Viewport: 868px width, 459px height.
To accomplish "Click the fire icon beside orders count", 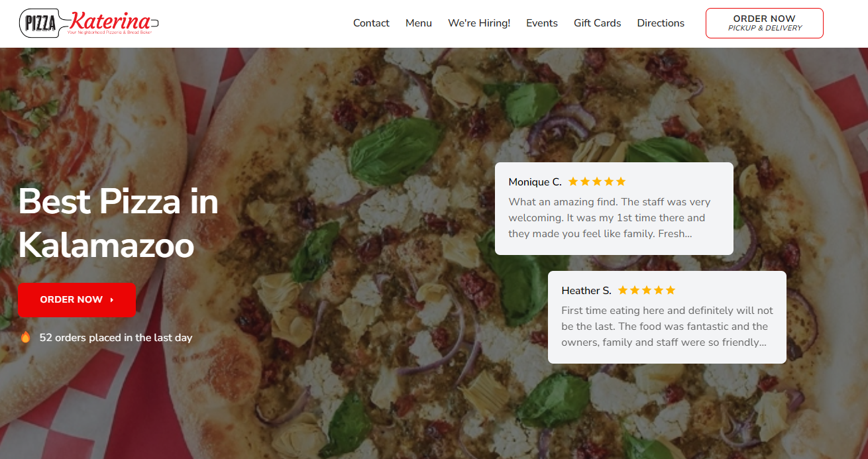I will pos(26,337).
